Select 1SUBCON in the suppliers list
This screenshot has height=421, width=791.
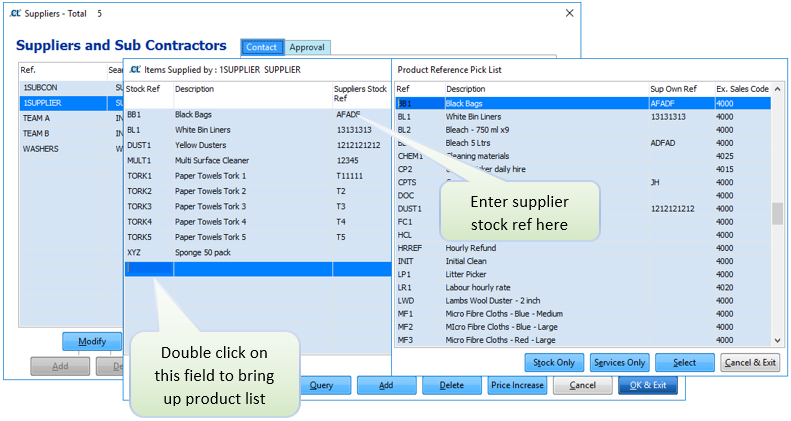[x=40, y=88]
